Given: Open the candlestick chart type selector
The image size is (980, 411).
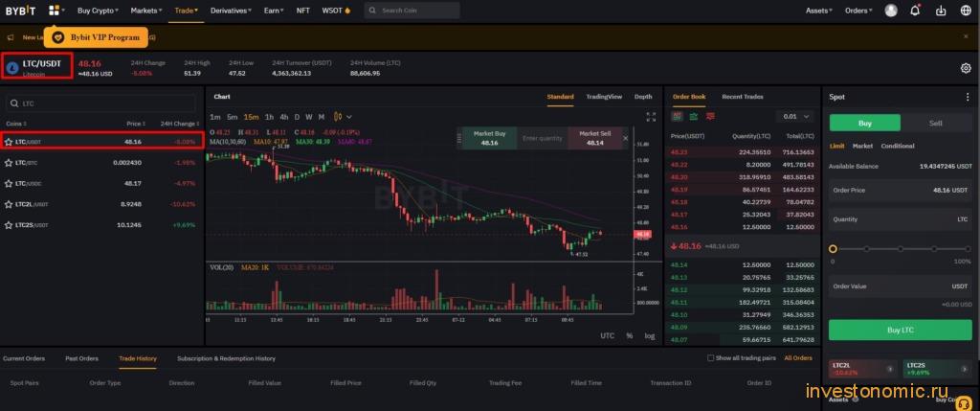Looking at the screenshot, I should point(344,116).
